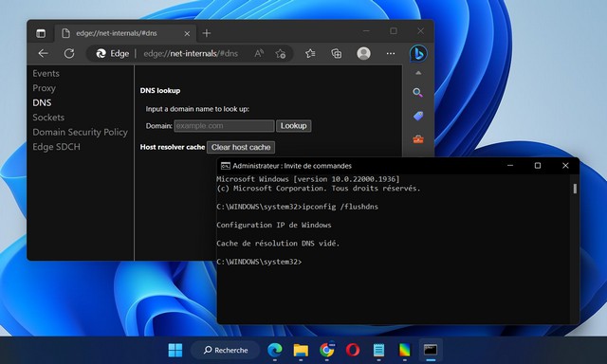
Task: Open the Shopping tag icon in sidebar
Action: click(x=418, y=116)
